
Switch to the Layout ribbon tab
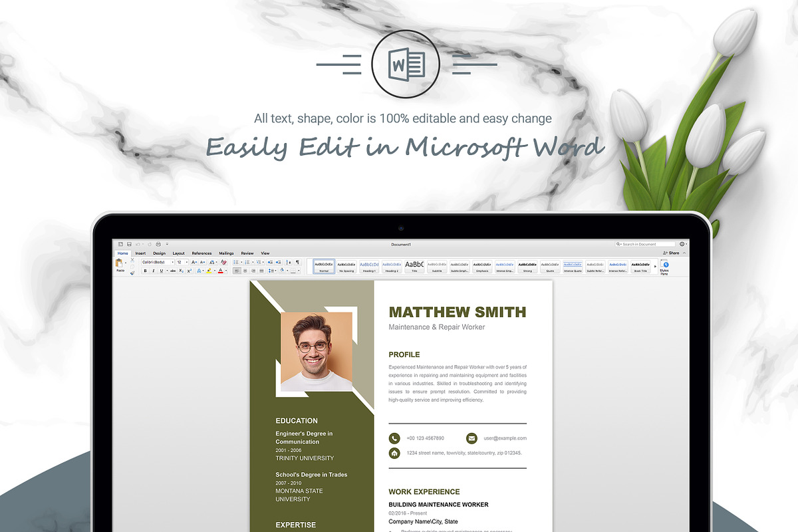point(179,253)
